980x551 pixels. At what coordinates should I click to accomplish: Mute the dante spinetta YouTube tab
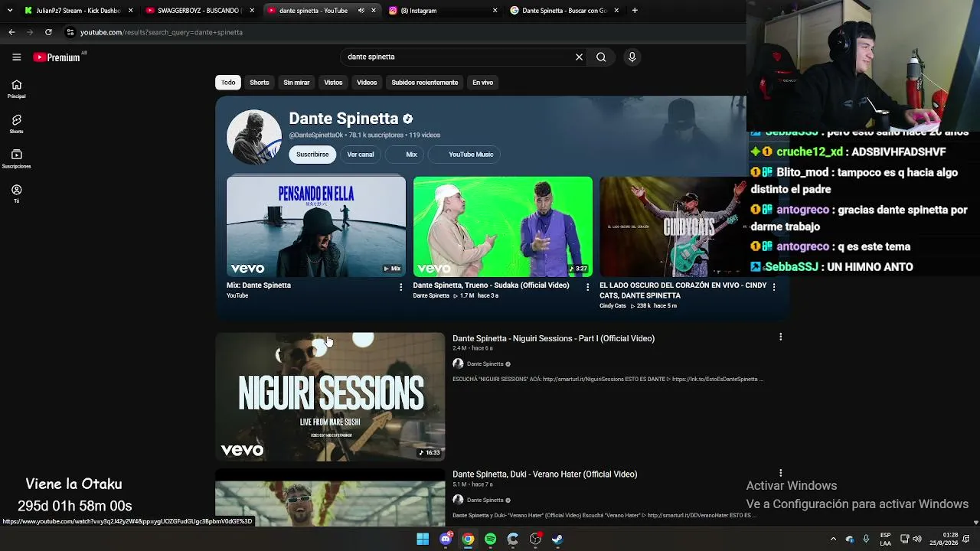click(361, 11)
